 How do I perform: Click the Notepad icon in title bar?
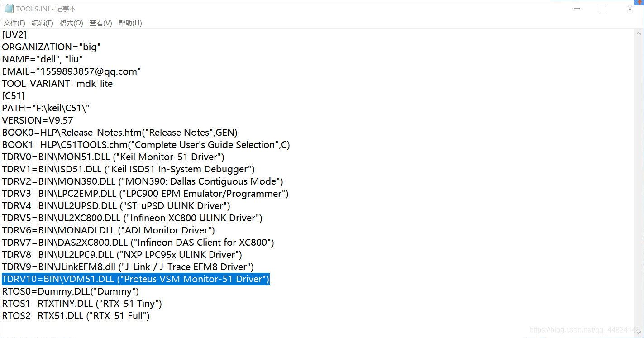9,9
